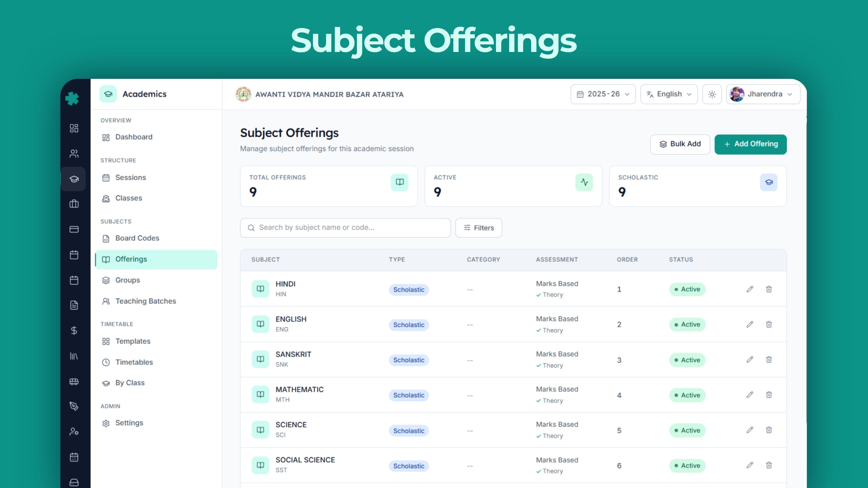Viewport: 868px width, 488px height.
Task: Click the Add Offering button
Action: 750,144
